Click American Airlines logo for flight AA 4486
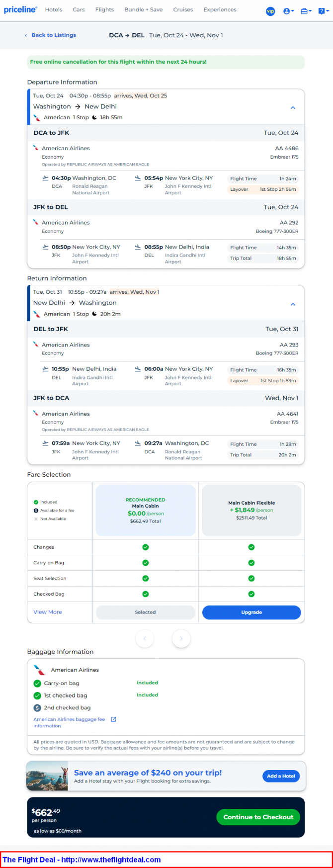Viewport: 333px width, 868px height. click(36, 148)
